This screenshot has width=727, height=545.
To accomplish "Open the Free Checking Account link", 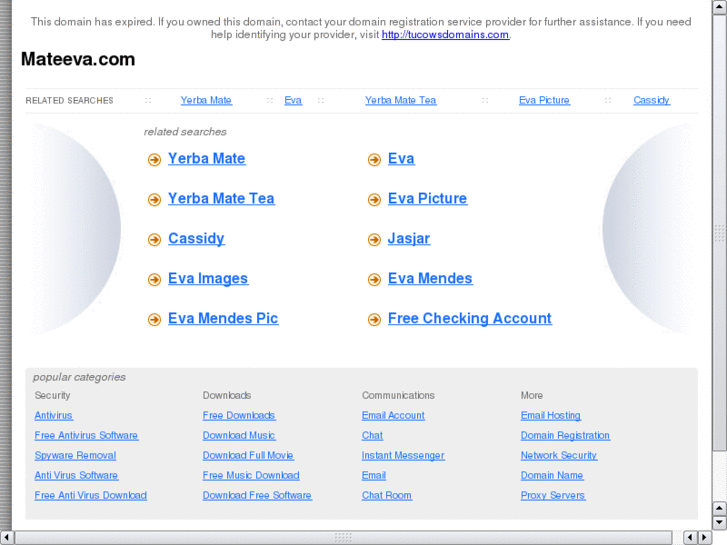I will (470, 318).
